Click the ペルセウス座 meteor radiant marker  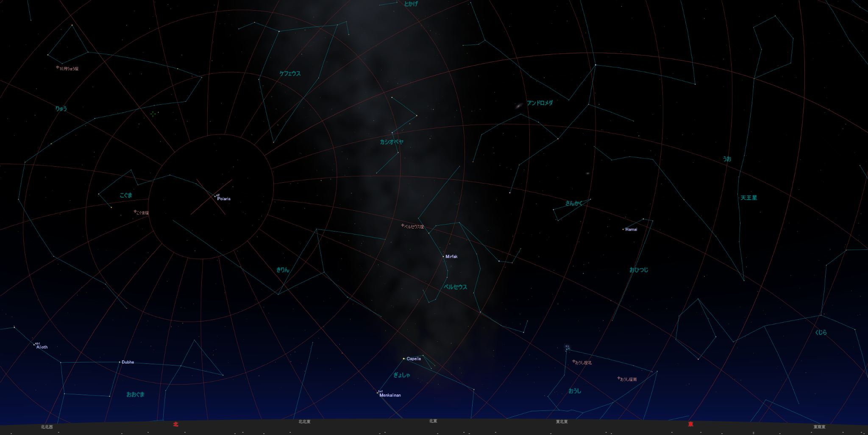(403, 225)
